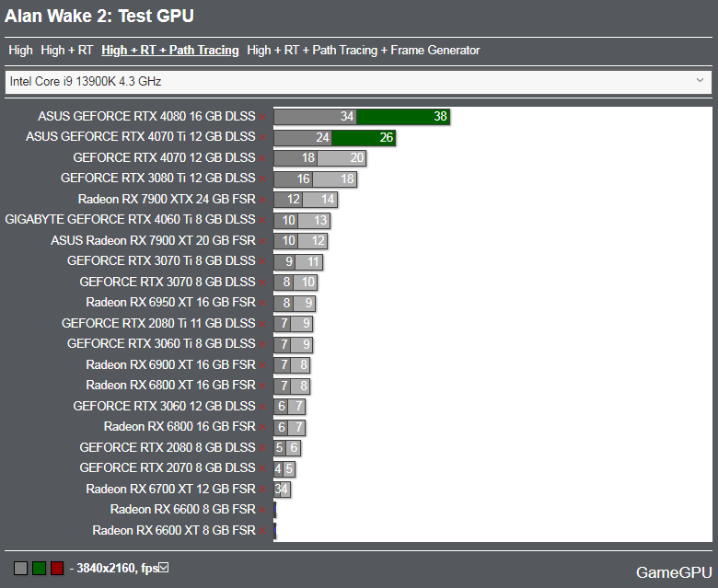Viewport: 718px width, 588px height.
Task: Remove GEFORCE RTX 2070 8 GB row
Action: pos(262,469)
